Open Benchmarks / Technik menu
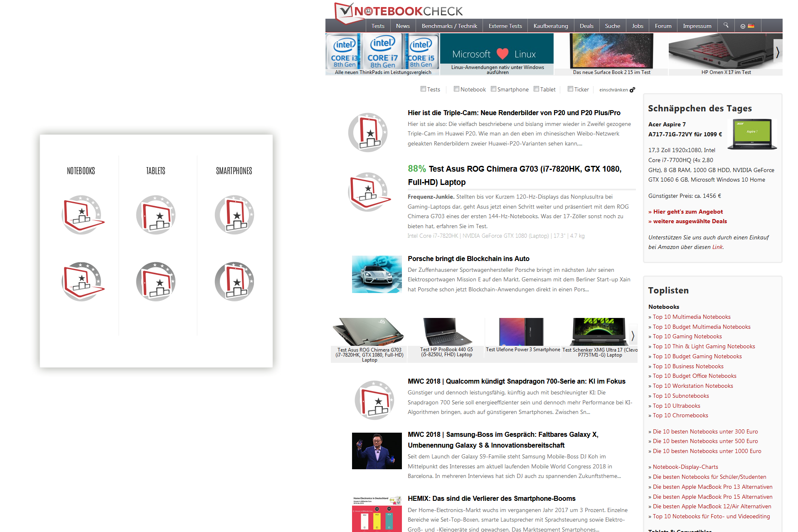The height and width of the screenshot is (532, 798). [449, 26]
